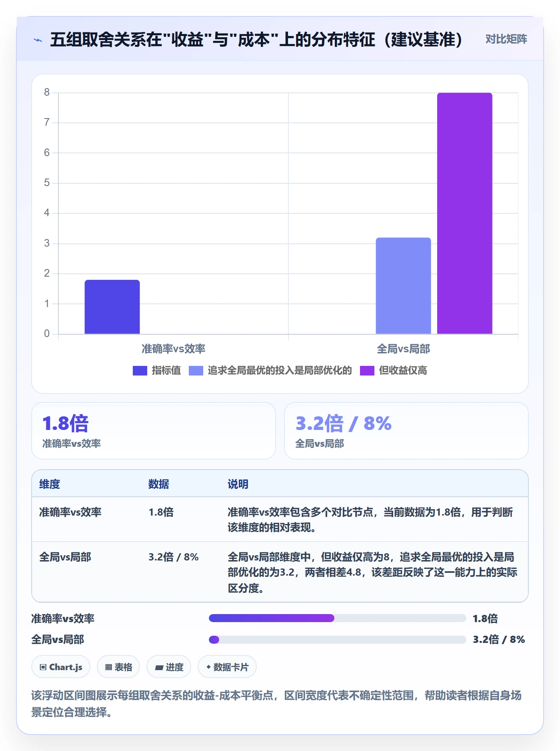Viewport: 560px width, 751px height.
Task: Click the light blue 3.2 bar under 全局vs局部
Action: (x=403, y=286)
